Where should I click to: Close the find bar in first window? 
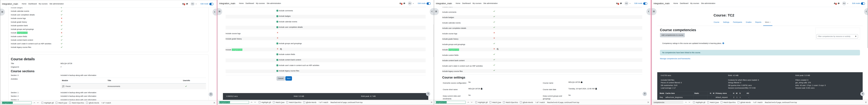(x=214, y=103)
